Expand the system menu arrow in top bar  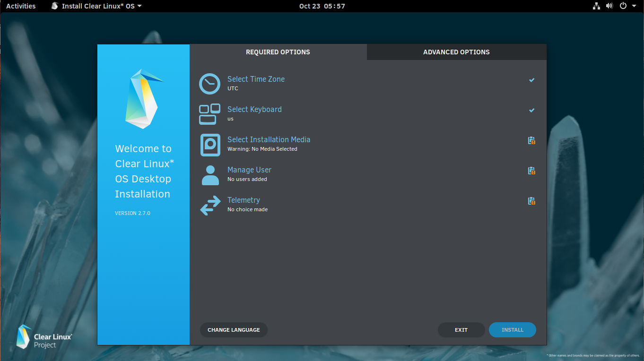point(635,6)
